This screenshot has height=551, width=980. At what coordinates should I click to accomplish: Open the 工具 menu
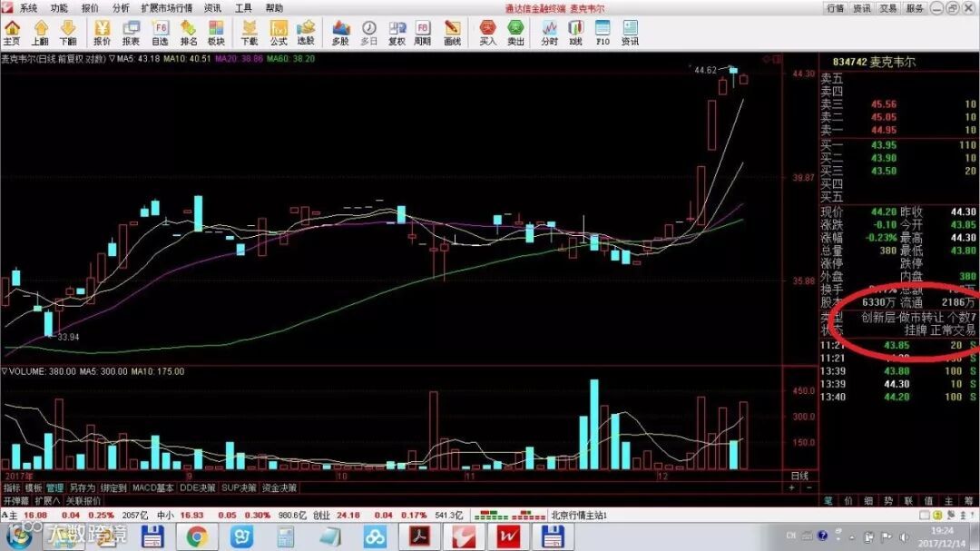click(x=243, y=8)
